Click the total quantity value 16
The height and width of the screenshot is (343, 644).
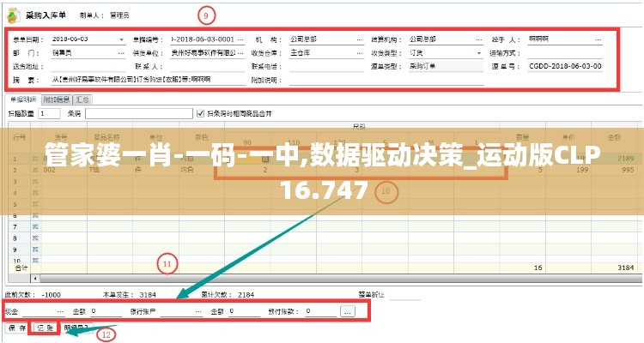pyautogui.click(x=538, y=268)
